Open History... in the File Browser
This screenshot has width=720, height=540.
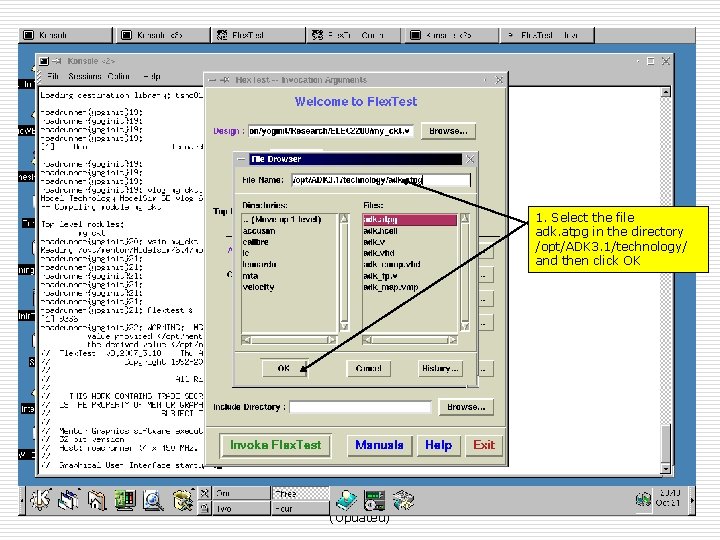(x=440, y=368)
